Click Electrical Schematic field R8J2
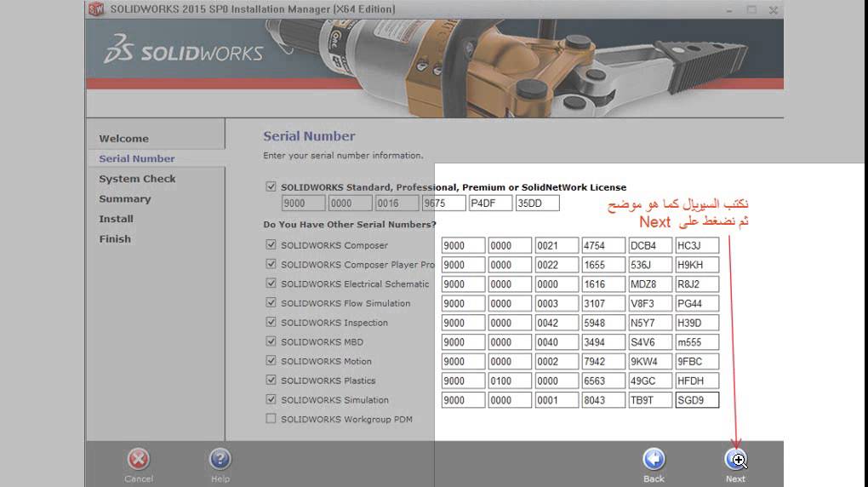This screenshot has height=487, width=868. click(697, 284)
